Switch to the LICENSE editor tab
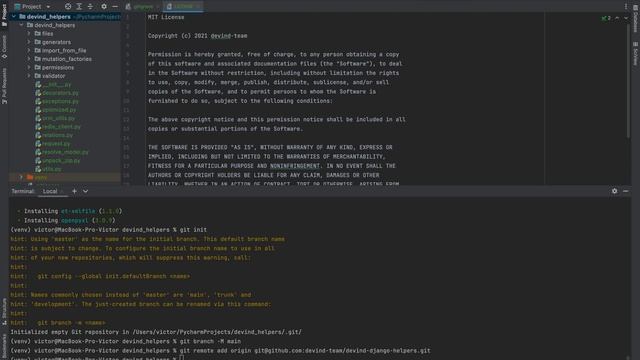The width and height of the screenshot is (640, 360). (183, 7)
